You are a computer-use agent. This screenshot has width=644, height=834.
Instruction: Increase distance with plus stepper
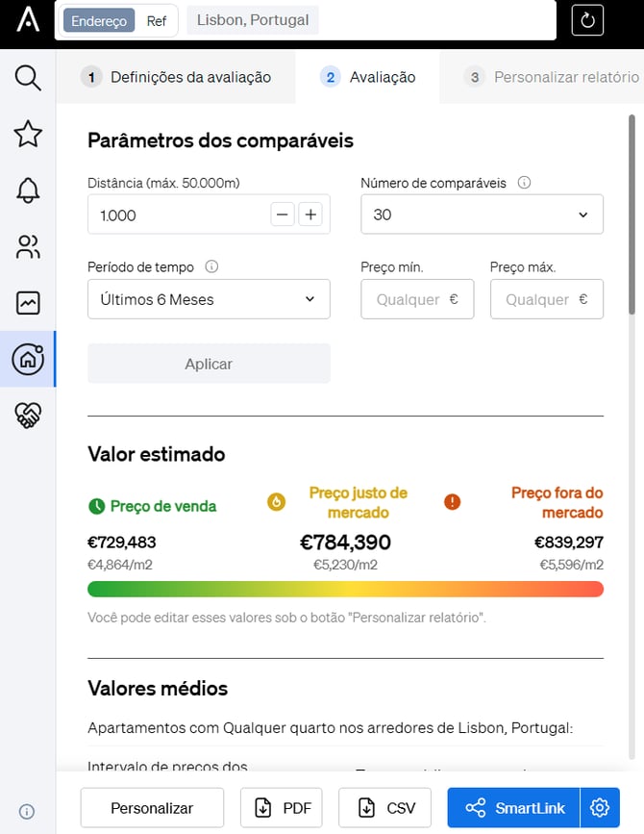(x=310, y=215)
